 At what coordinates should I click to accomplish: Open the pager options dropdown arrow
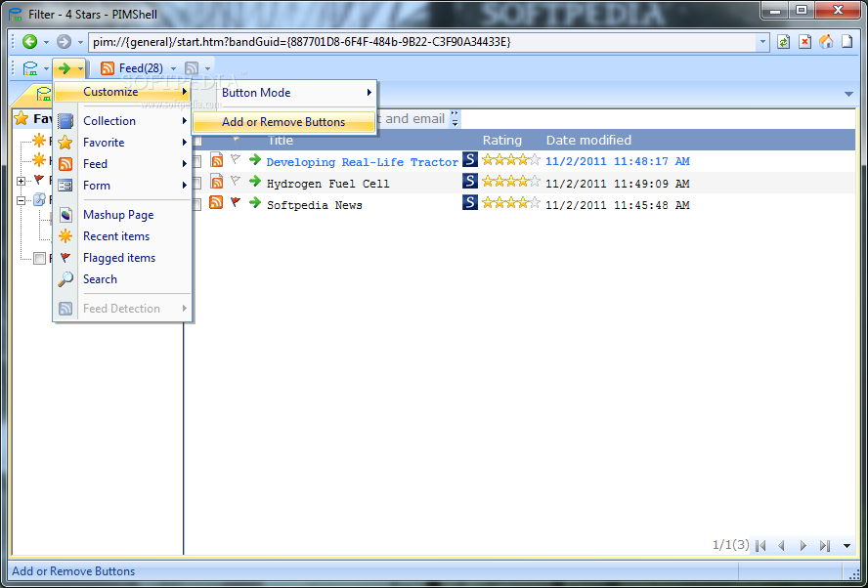846,546
